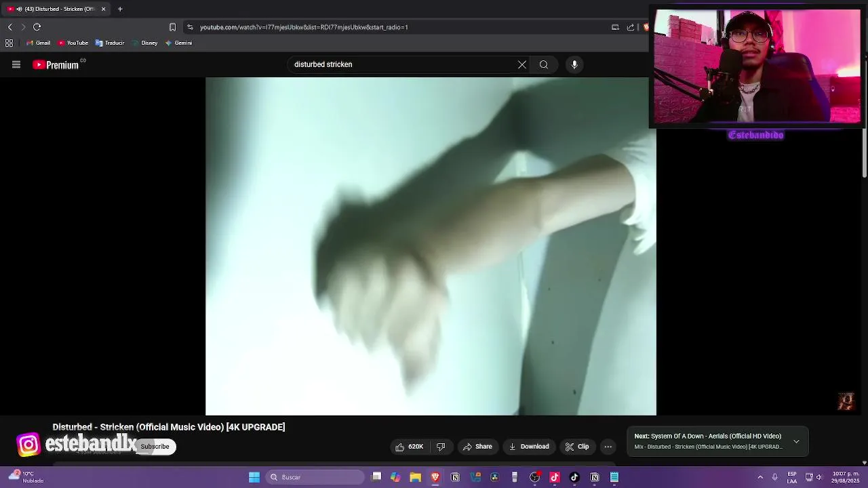Open the browser apps grid shortcut

click(x=9, y=43)
